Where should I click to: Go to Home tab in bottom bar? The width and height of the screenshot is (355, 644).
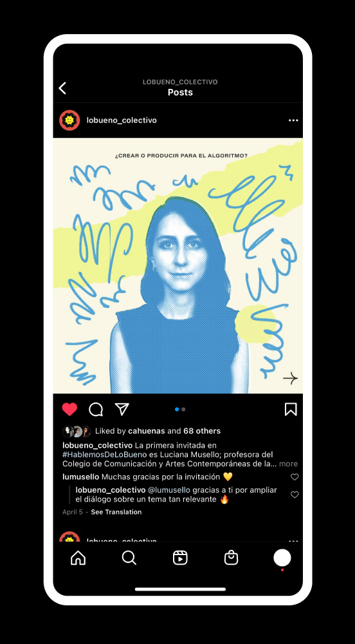coord(78,558)
